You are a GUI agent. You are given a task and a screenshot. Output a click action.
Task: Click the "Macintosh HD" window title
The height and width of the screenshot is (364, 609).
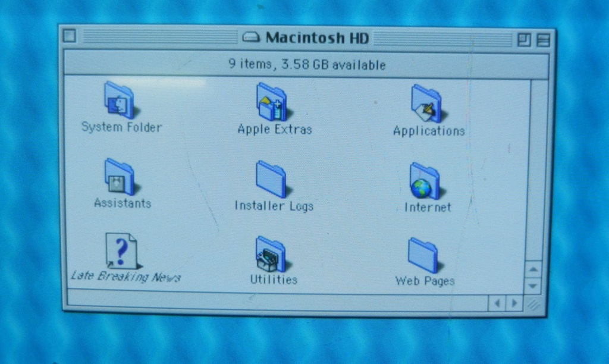click(x=317, y=37)
